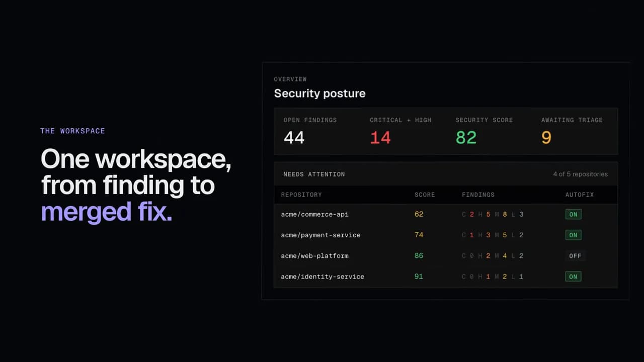The width and height of the screenshot is (644, 362).
Task: Click the NEEDS ATTENTION section title
Action: click(314, 174)
